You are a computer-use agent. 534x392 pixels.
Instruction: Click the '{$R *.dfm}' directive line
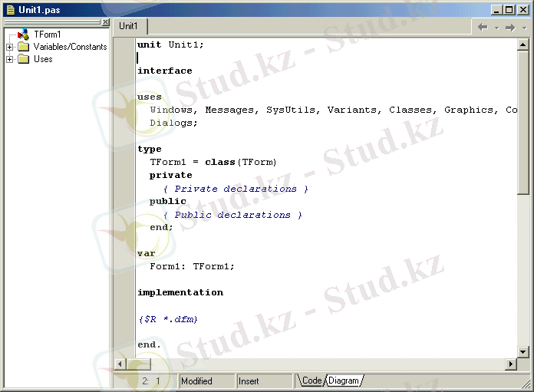[x=168, y=319]
